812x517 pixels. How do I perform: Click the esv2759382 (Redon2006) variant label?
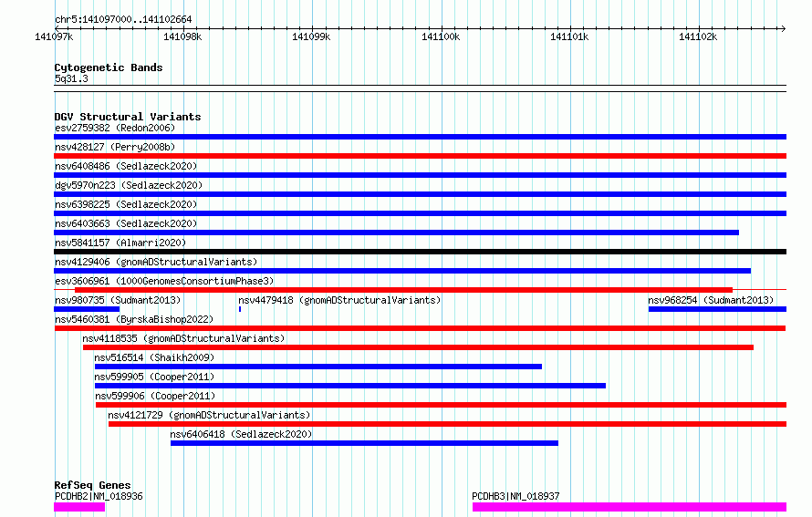click(115, 128)
